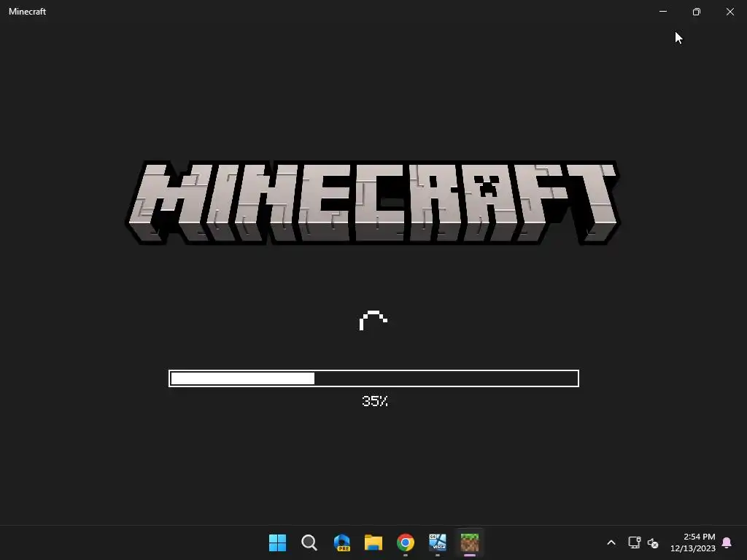Image resolution: width=747 pixels, height=560 pixels.
Task: Click the loading progress bar
Action: (x=373, y=378)
